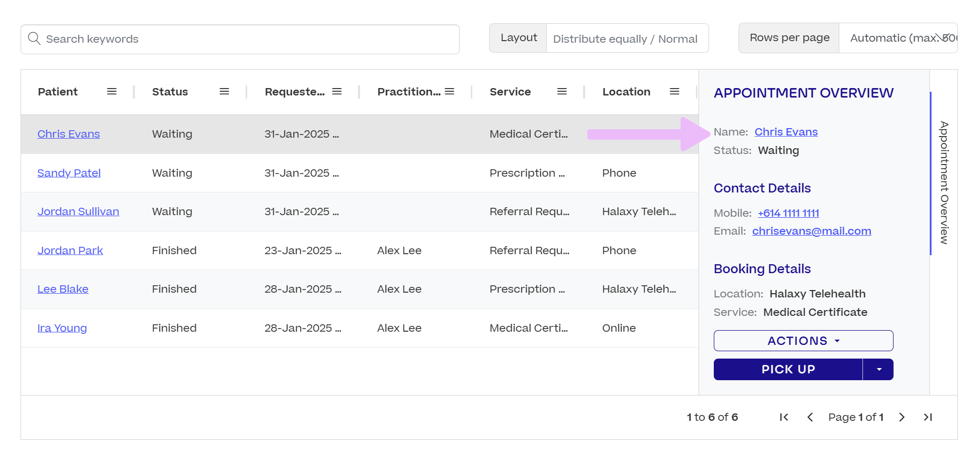This screenshot has height=463, width=980.
Task: Open Sandy Patel patient link
Action: 69,173
